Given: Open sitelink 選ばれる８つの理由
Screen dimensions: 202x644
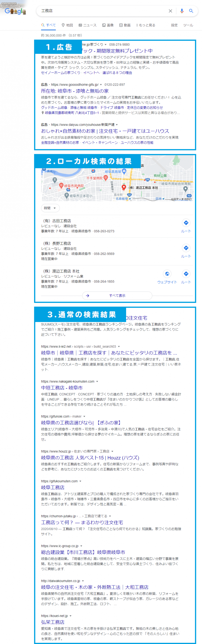Looking at the screenshot, I should (x=117, y=73).
